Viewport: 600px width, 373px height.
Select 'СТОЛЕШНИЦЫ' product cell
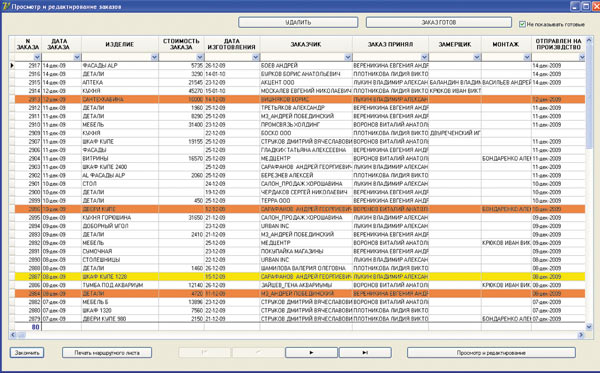click(120, 260)
